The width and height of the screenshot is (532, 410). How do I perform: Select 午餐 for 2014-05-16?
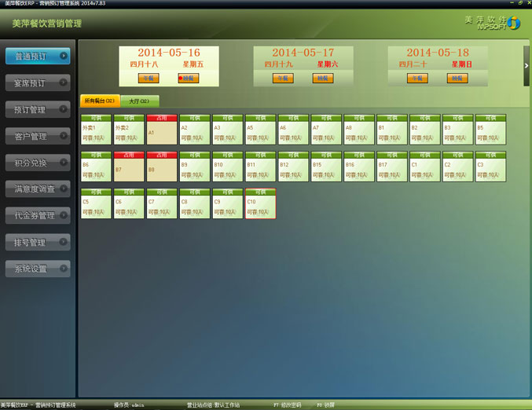(x=149, y=79)
